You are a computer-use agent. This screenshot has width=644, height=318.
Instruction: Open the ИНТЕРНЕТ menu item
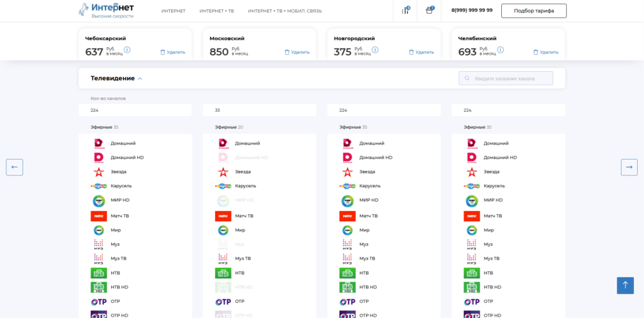coord(174,11)
